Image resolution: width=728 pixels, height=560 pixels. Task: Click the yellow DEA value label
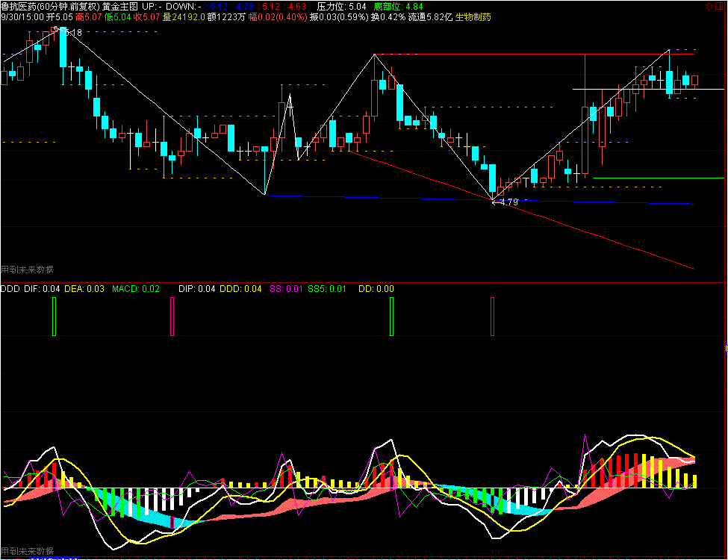tap(84, 289)
